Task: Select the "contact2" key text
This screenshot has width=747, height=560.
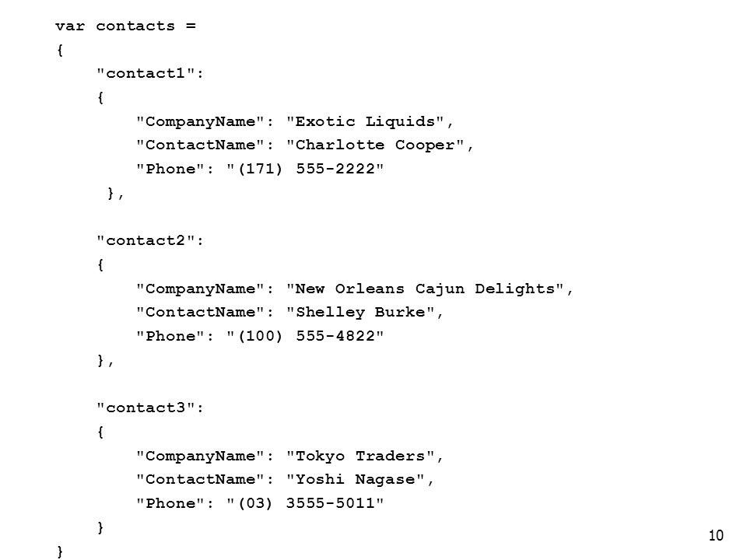Action: tap(146, 240)
